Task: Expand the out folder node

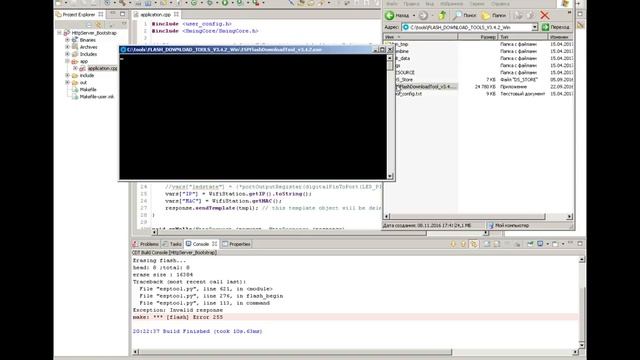Action: click(x=67, y=82)
